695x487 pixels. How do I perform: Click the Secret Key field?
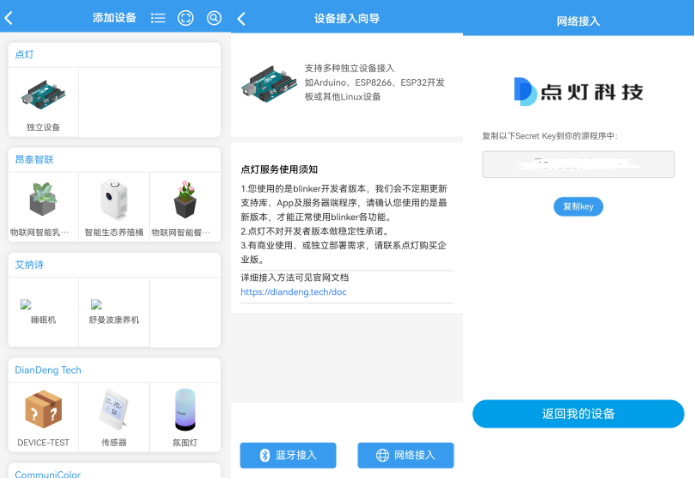pyautogui.click(x=578, y=165)
